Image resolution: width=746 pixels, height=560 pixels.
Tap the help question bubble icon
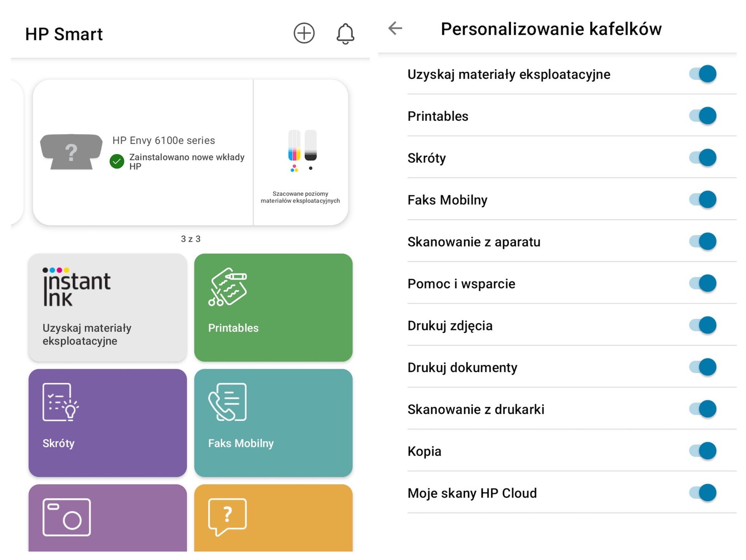coord(228,517)
